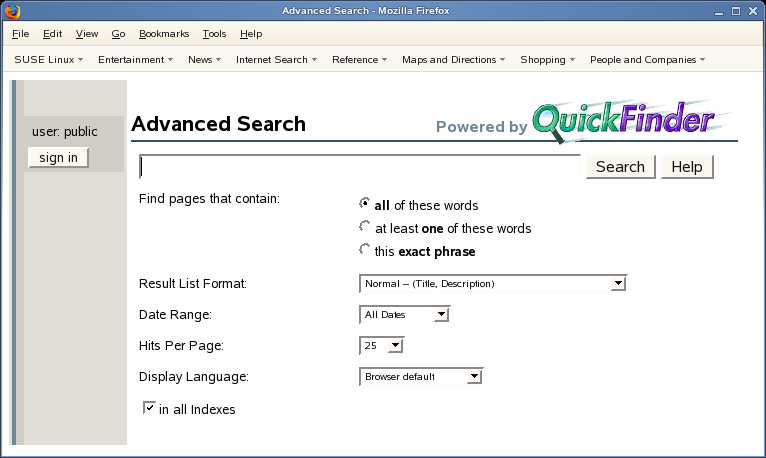
Task: Click the Search button
Action: click(x=620, y=167)
